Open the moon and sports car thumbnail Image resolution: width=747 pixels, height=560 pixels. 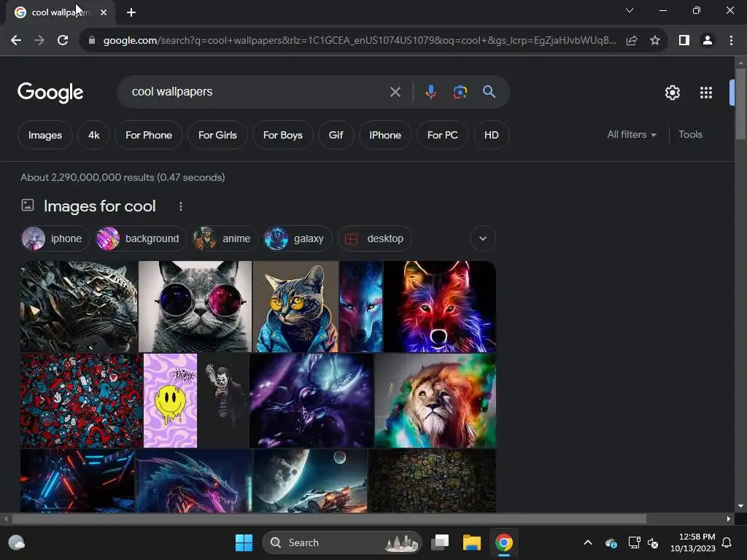[x=311, y=481]
